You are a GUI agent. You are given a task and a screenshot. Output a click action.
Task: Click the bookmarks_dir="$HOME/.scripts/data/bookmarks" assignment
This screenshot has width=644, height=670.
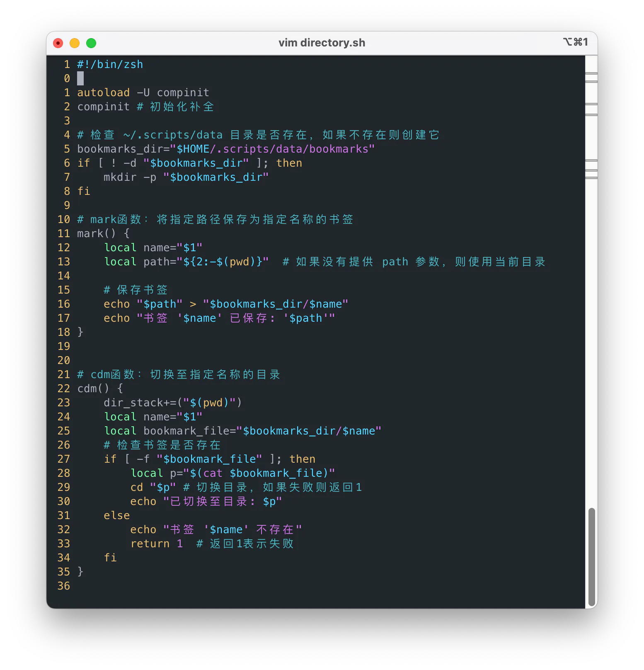pos(226,149)
